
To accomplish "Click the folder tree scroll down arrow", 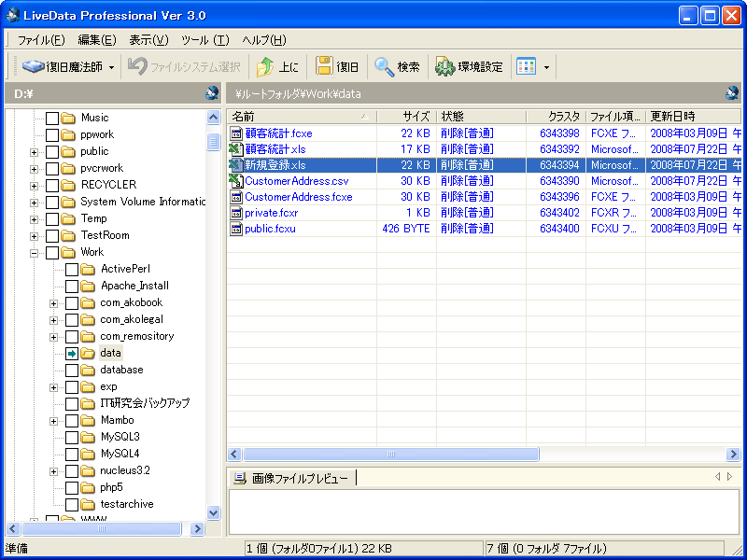I will coord(214,512).
